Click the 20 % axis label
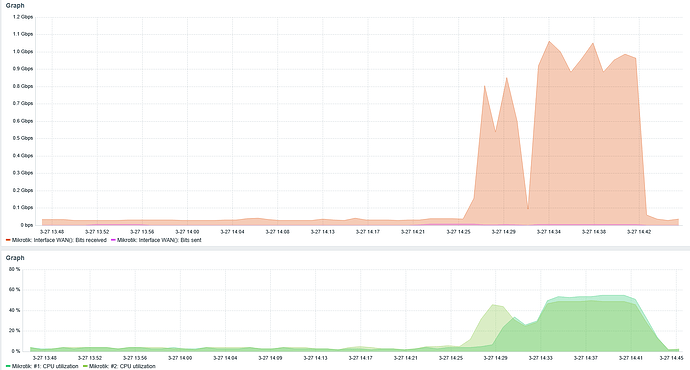The image size is (690, 370). 15,331
